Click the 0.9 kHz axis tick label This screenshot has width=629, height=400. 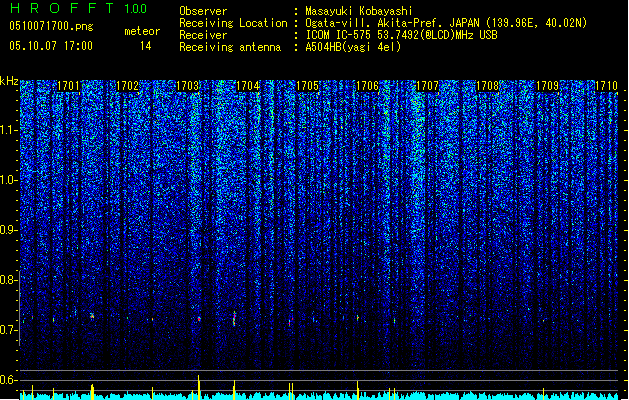[9, 230]
